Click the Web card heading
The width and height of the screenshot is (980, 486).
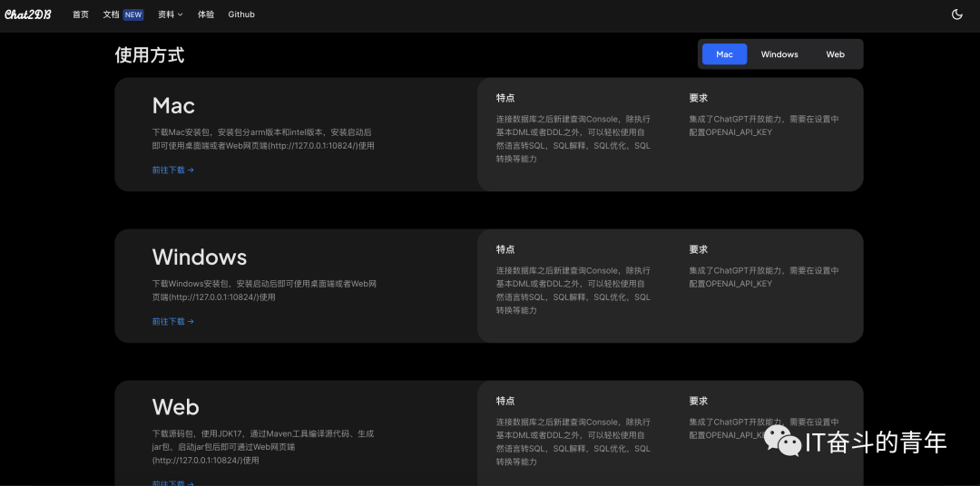click(x=176, y=407)
